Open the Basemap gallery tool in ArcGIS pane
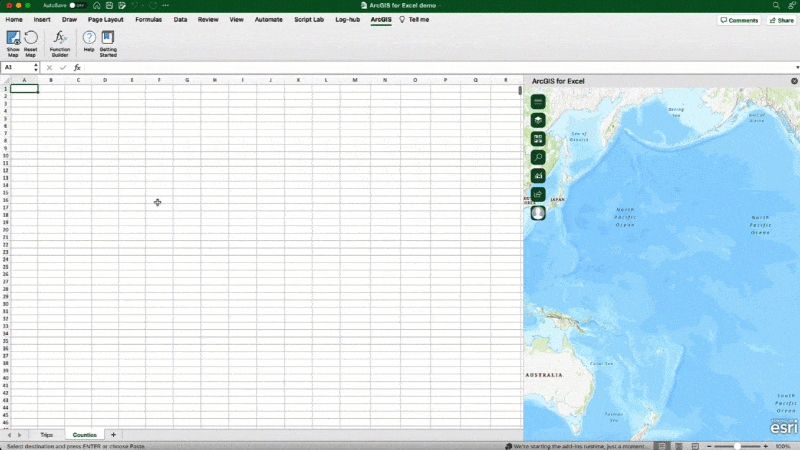This screenshot has height=450, width=800. 538,139
